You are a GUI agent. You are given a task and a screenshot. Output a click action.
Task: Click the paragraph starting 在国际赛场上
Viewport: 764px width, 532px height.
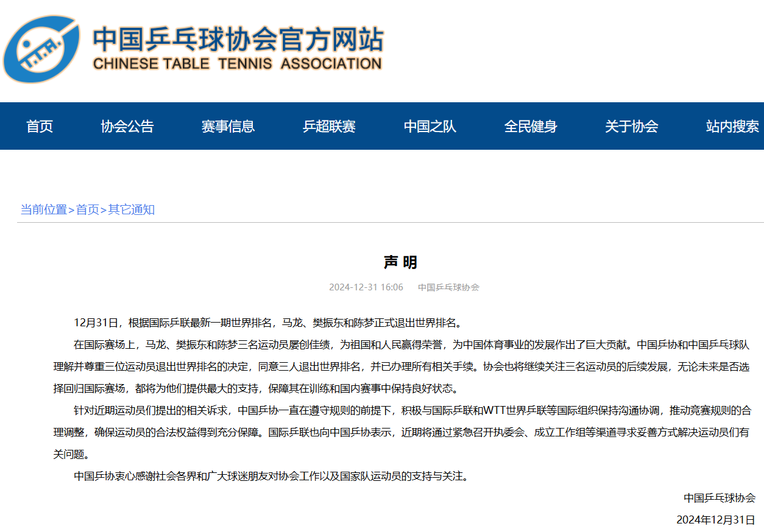point(400,366)
